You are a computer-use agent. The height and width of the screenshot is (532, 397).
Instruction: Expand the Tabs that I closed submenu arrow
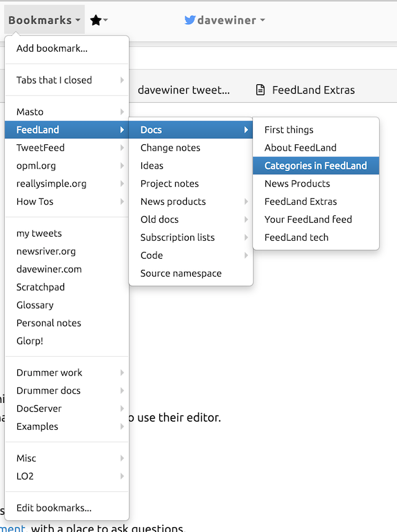[x=122, y=80]
